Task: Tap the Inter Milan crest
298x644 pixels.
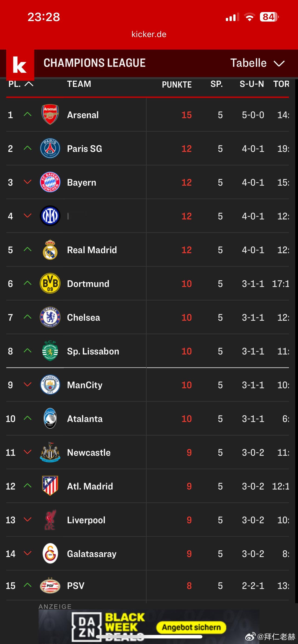Action: (50, 216)
